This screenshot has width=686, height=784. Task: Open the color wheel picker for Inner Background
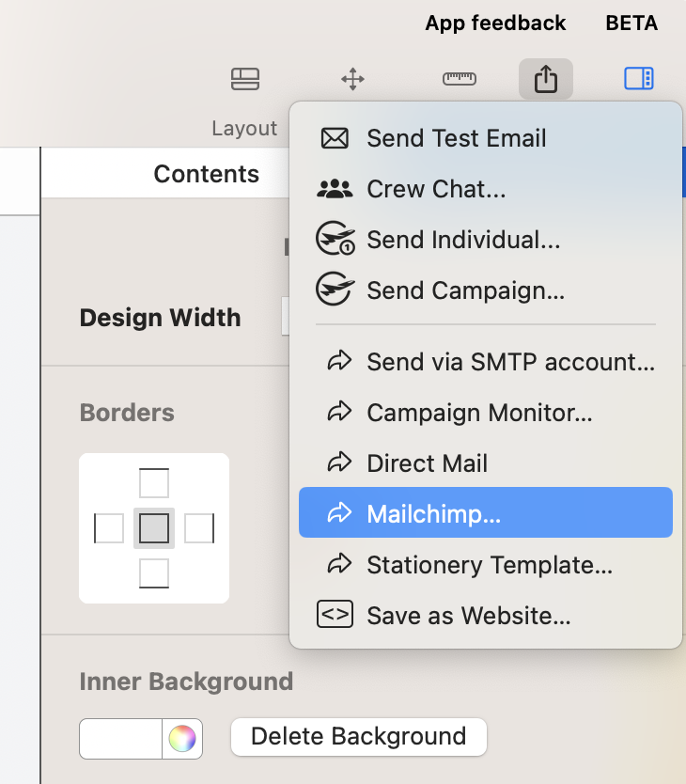coord(182,739)
